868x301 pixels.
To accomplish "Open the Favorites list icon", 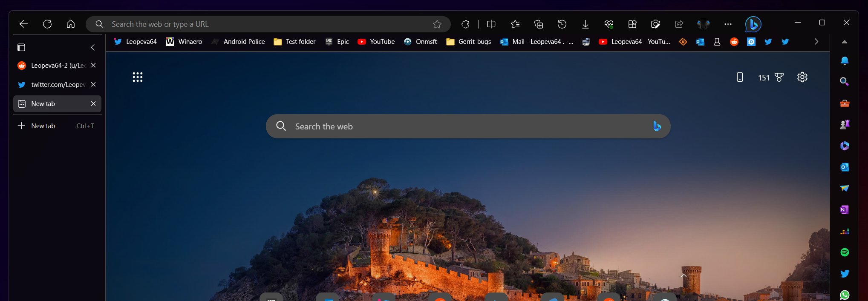I will click(515, 24).
